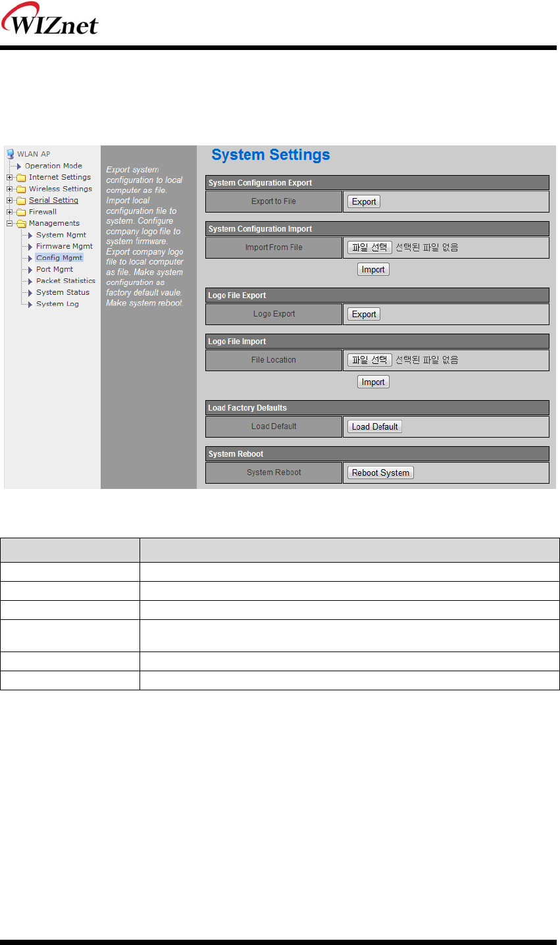Click the arrow icon beside Operation Mode
Screen dimensions: 560x945
point(19,166)
